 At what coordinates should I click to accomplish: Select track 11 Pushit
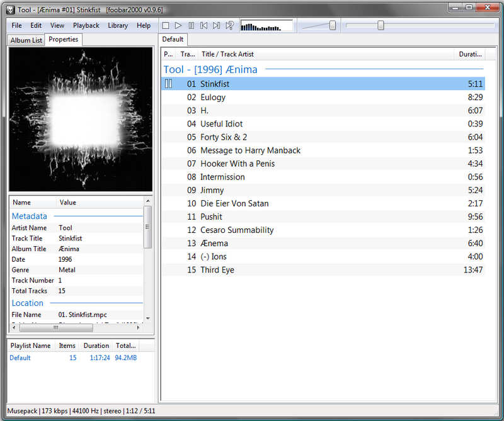tap(323, 216)
